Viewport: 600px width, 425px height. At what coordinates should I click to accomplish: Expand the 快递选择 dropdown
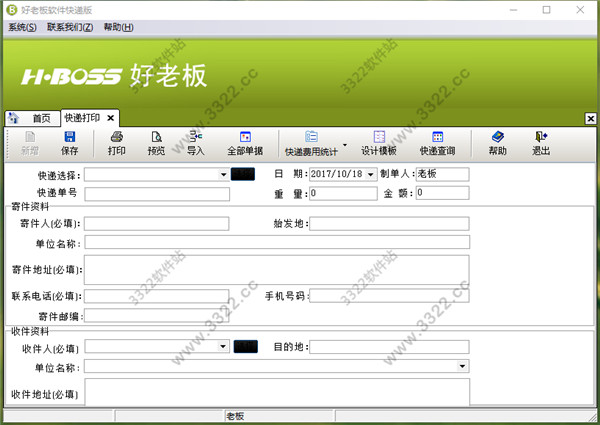223,175
